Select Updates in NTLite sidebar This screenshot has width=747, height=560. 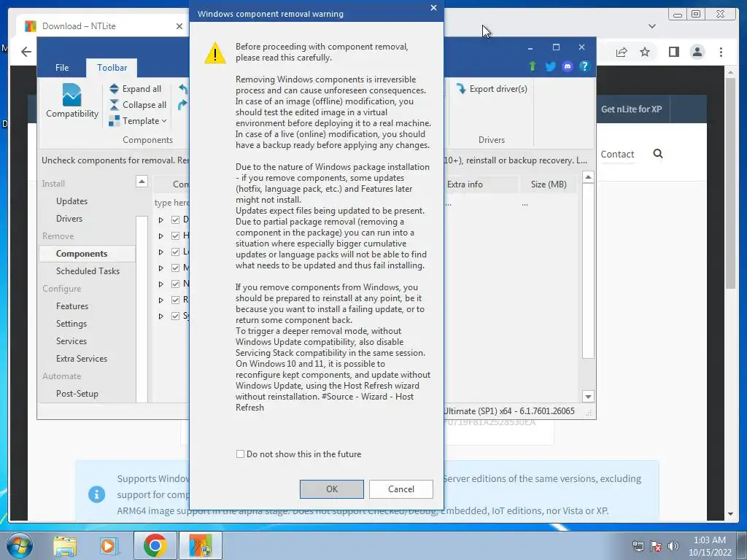pos(71,201)
